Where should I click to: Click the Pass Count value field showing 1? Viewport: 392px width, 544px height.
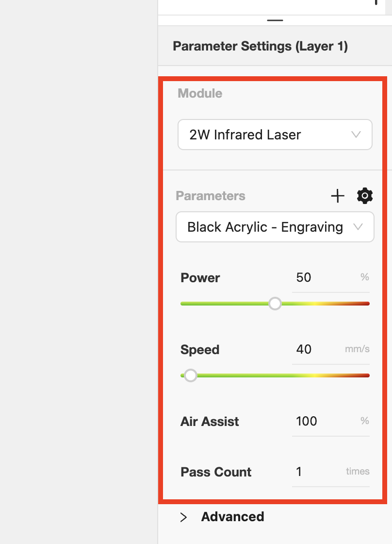(x=331, y=472)
